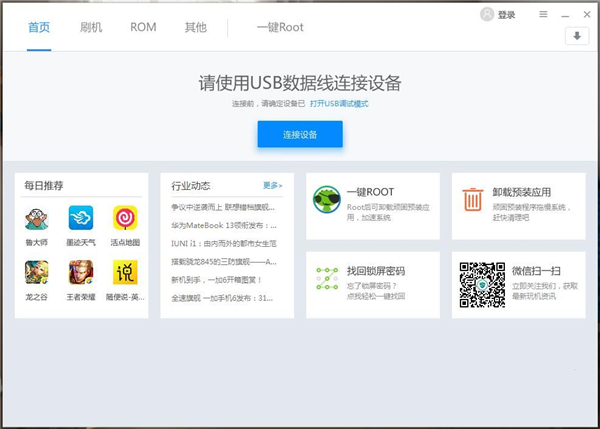Click the 连接设备 button

[x=300, y=134]
